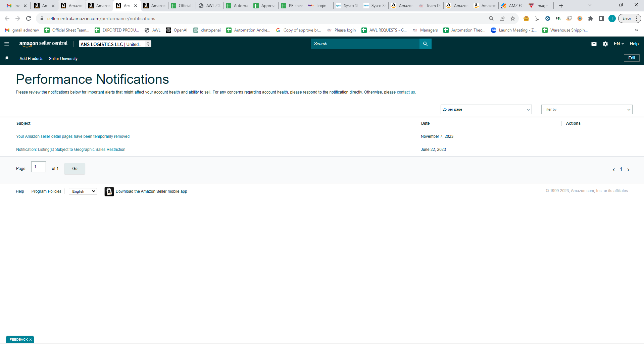Click the Subject column header

[x=23, y=123]
